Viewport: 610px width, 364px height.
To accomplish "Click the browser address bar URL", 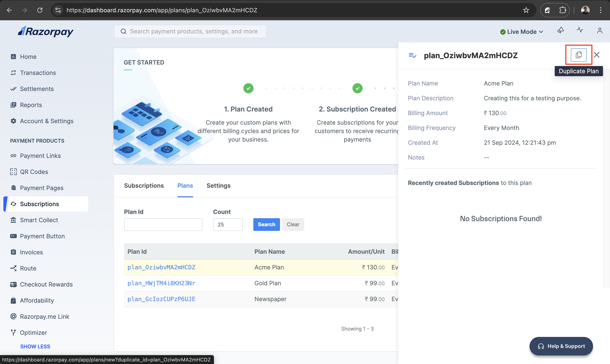I will 162,10.
